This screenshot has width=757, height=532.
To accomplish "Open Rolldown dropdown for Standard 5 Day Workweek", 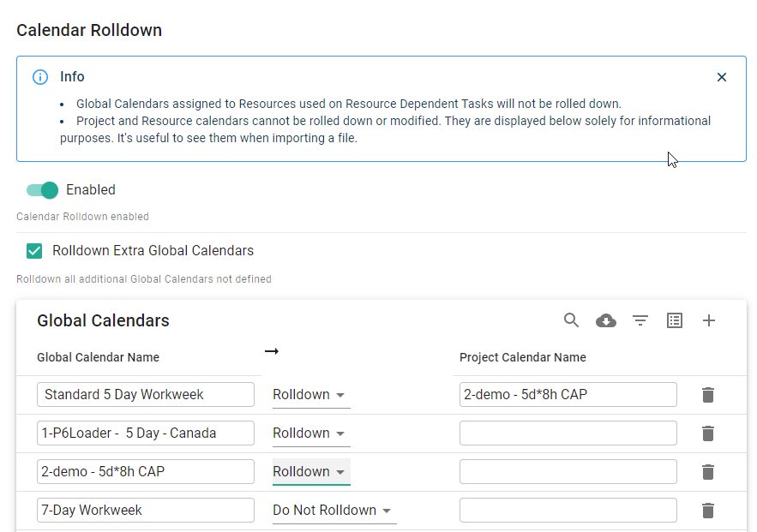I will [x=309, y=395].
